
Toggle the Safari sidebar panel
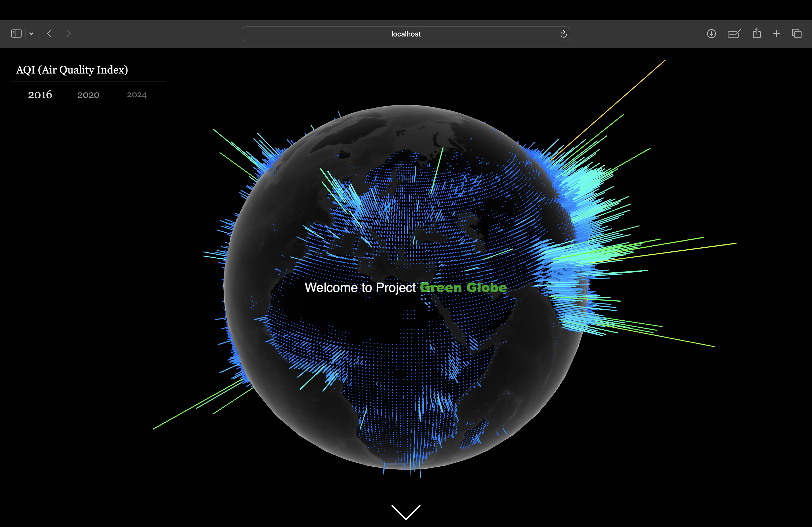pos(16,33)
